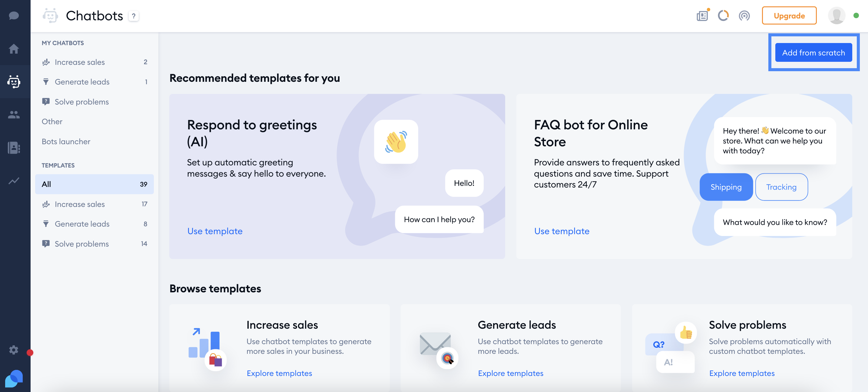Screen dimensions: 868x392
Task: Select the All templates category
Action: point(94,184)
